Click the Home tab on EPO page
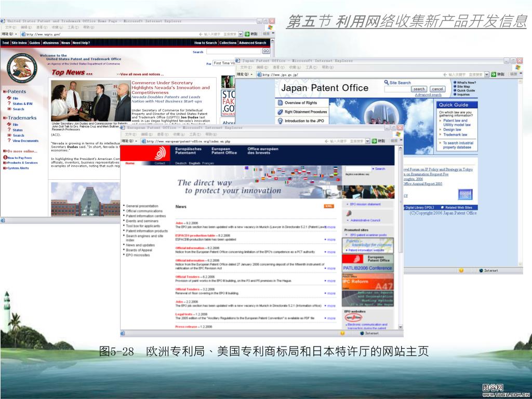Image resolution: width=532 pixels, height=399 pixels. pyautogui.click(x=130, y=163)
